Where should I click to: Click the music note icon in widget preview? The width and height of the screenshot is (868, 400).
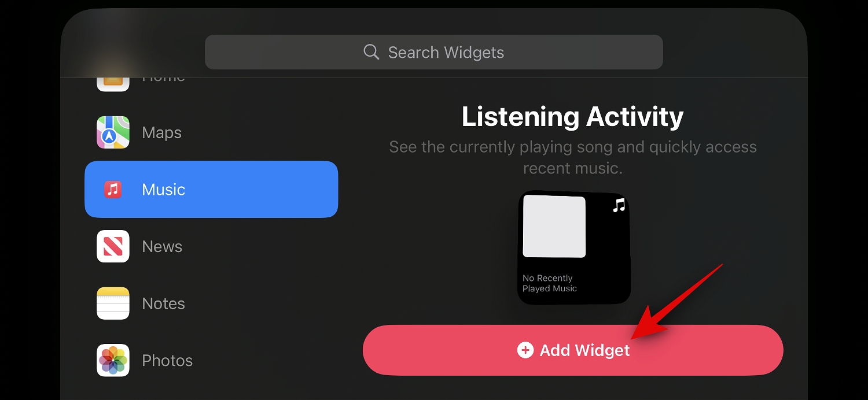pos(619,205)
